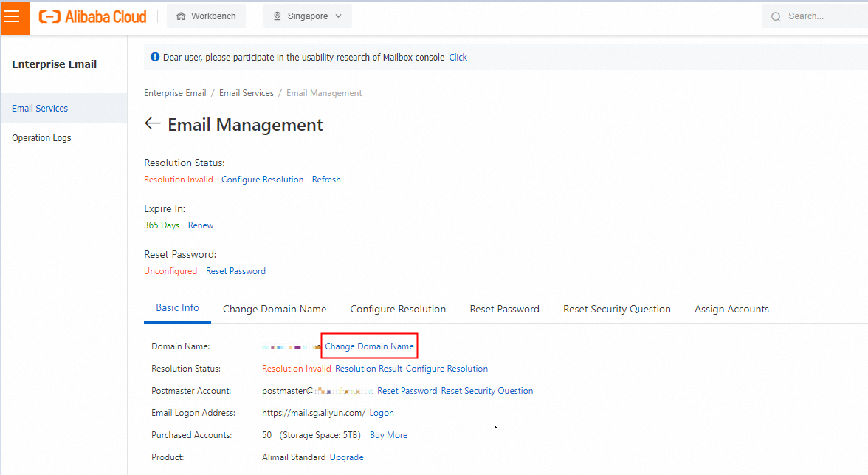
Task: Click the back arrow beside Email Management
Action: pos(152,124)
